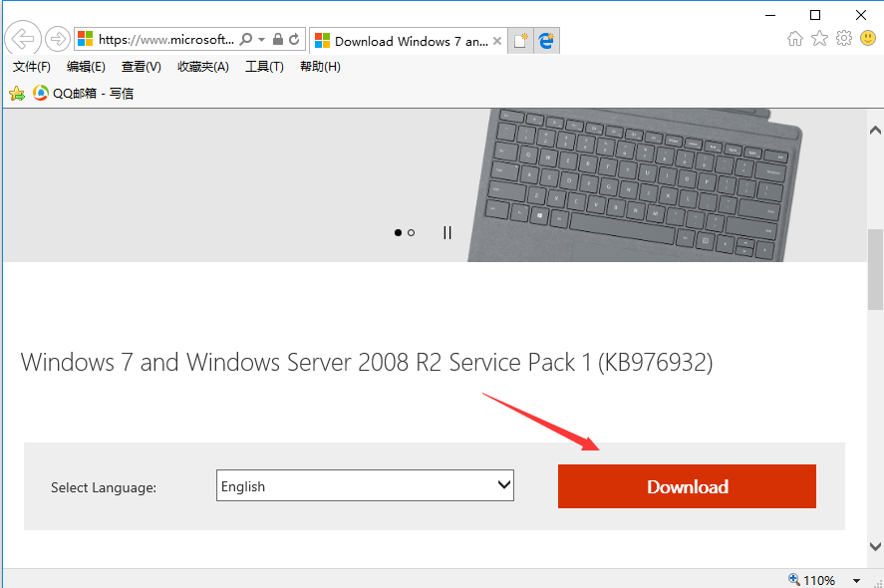
Task: Select the second carousel slide dot
Action: [x=411, y=232]
